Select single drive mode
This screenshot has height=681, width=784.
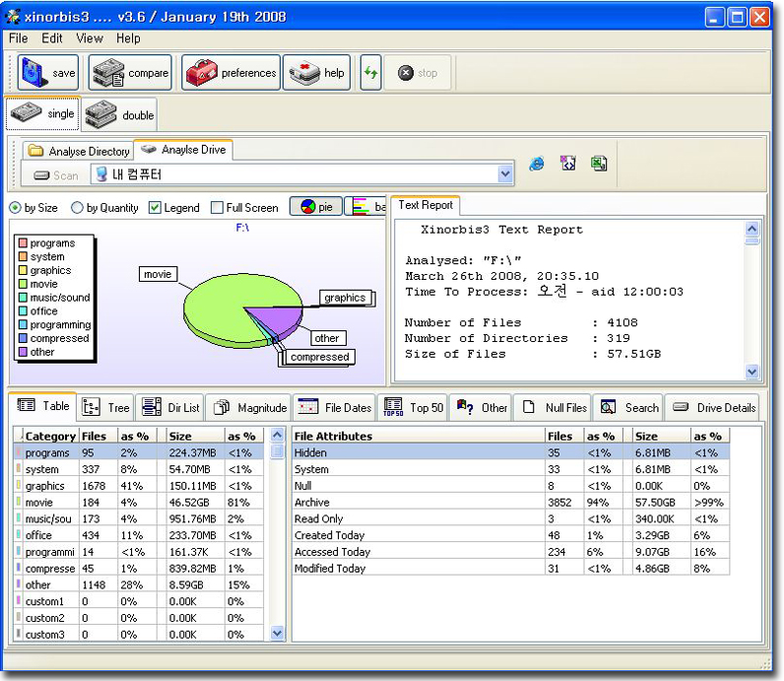[x=43, y=114]
